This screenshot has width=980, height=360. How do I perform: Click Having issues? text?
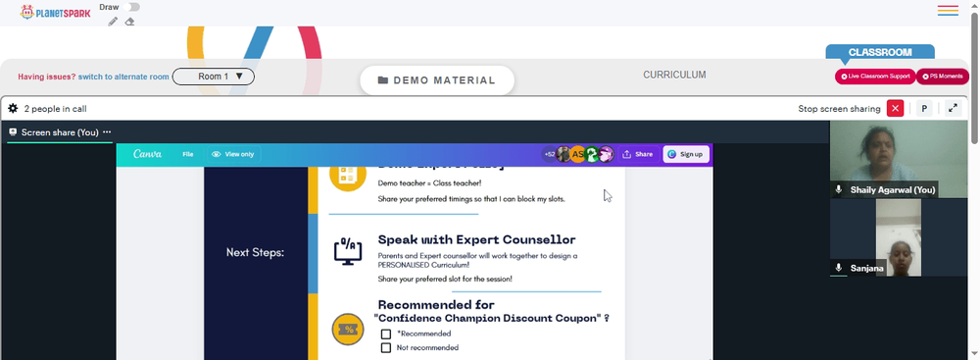(x=47, y=77)
